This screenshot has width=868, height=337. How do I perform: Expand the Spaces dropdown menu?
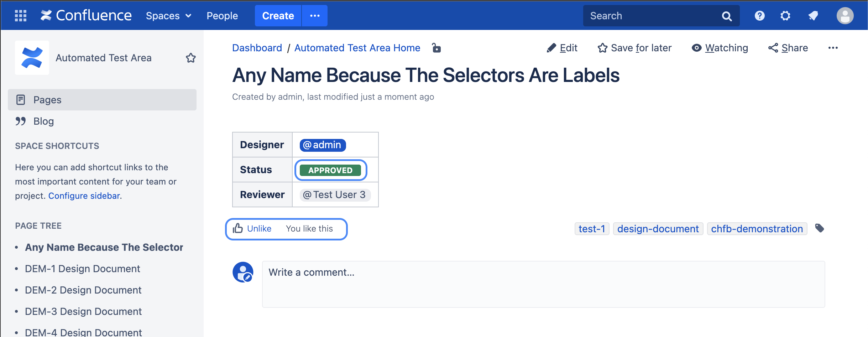[x=168, y=16]
